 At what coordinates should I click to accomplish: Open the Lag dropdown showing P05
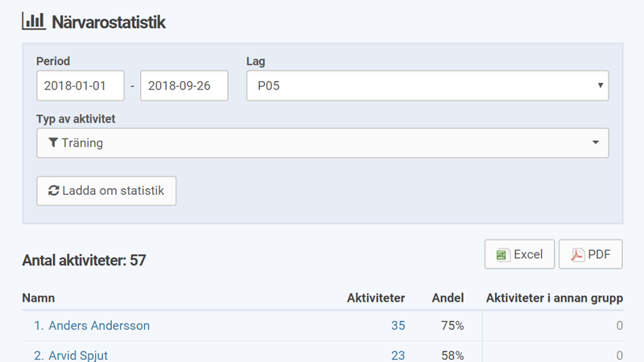tap(427, 86)
